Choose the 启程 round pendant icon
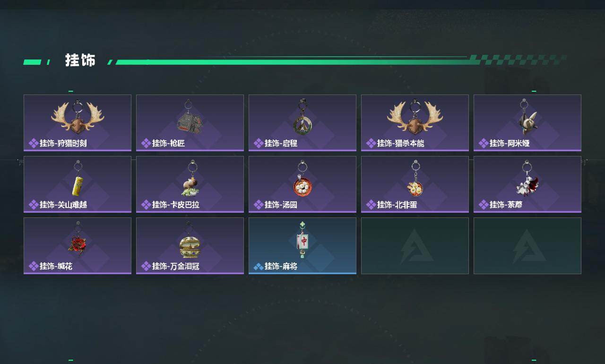 [x=302, y=118]
